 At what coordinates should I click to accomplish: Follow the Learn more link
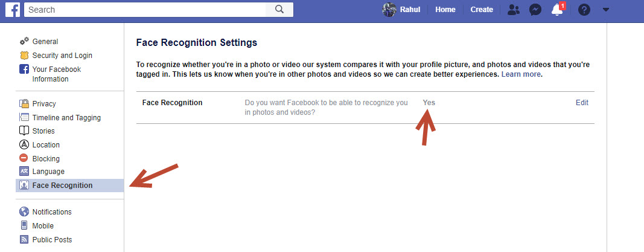tap(521, 74)
